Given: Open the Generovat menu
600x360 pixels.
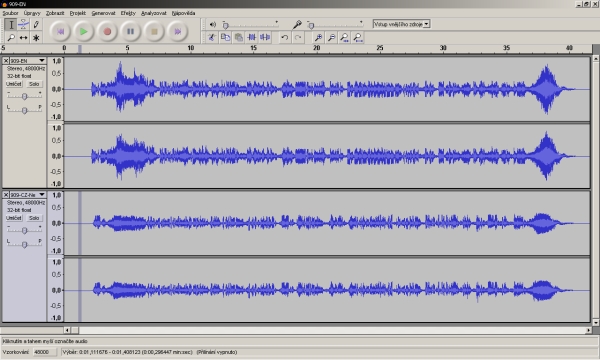Looking at the screenshot, I should 103,13.
